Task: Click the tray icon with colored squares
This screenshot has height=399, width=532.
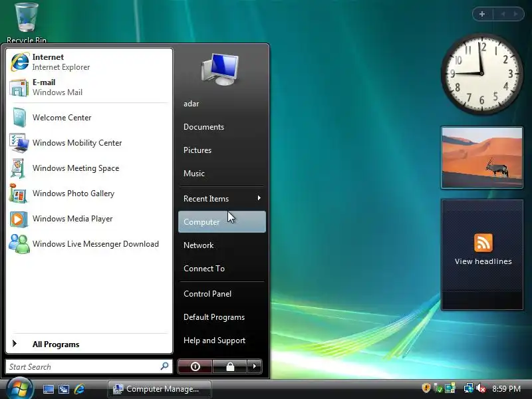Action: (x=450, y=388)
